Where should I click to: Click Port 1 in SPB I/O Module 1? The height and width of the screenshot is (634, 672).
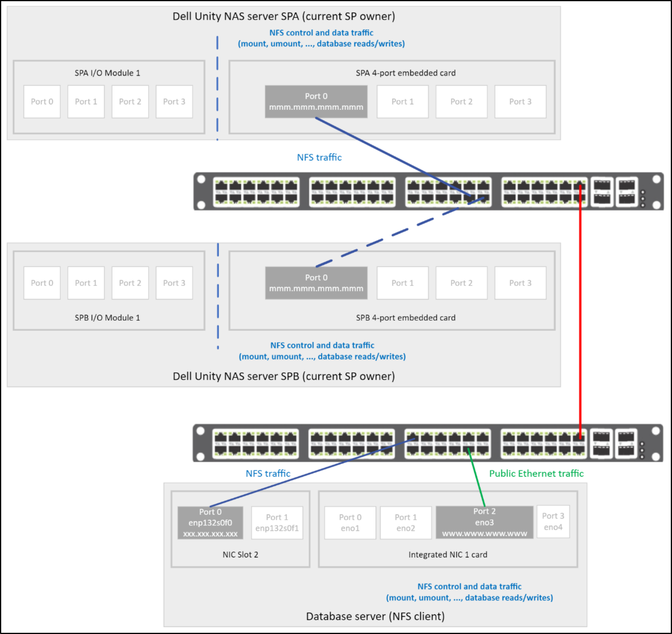pyautogui.click(x=86, y=283)
